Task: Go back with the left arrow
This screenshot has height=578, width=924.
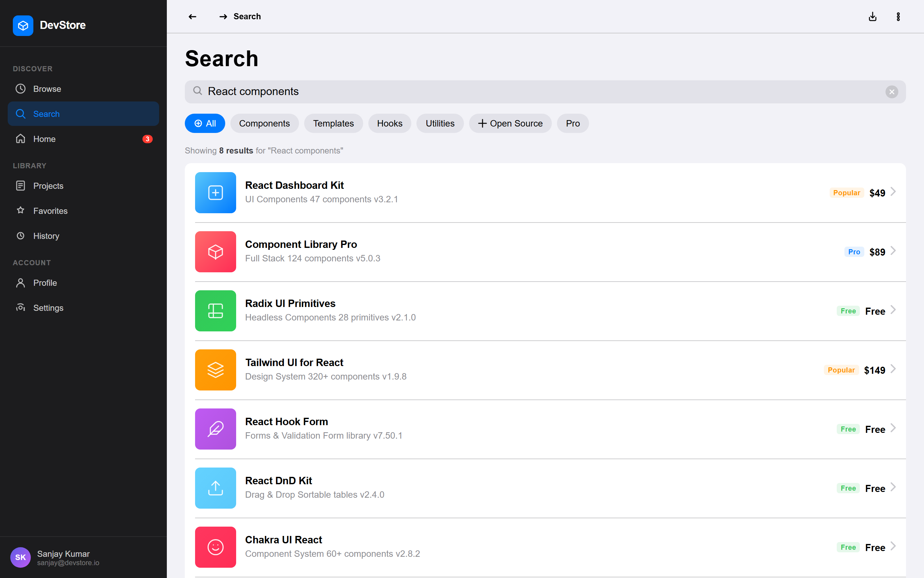Action: [x=193, y=16]
